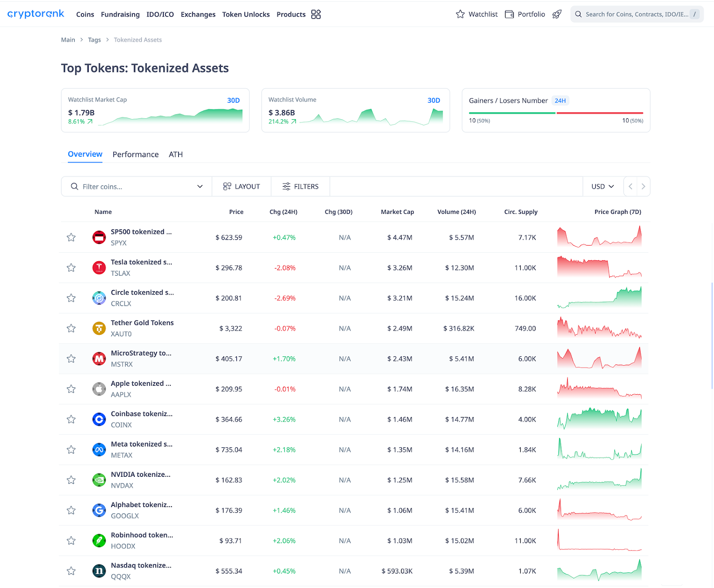Open the CryptoRank logo home link
The height and width of the screenshot is (588, 714).
(36, 14)
